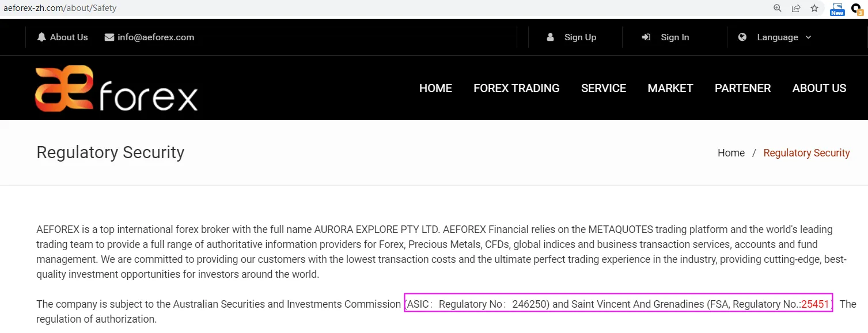The image size is (868, 333).
Task: Click the browser zoom magnifier icon
Action: 778,8
